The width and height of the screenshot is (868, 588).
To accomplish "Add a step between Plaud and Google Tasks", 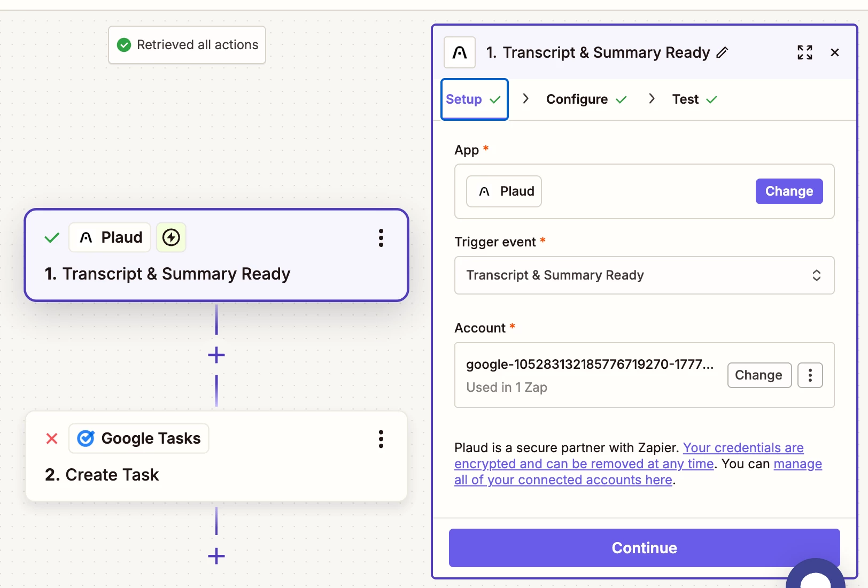I will pyautogui.click(x=216, y=355).
